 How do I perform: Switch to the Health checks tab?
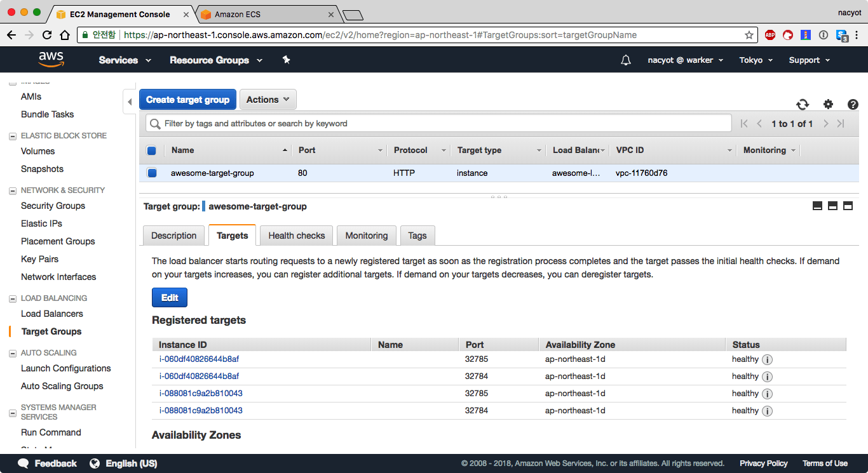[x=296, y=236]
